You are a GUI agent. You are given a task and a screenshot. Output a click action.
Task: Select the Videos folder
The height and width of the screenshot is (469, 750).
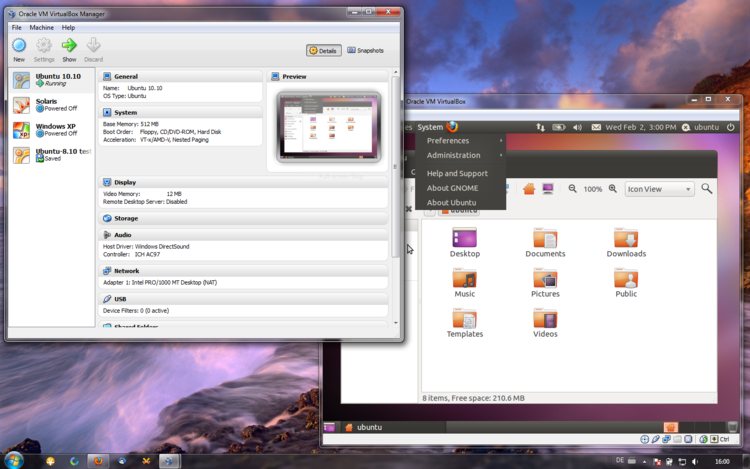point(545,323)
